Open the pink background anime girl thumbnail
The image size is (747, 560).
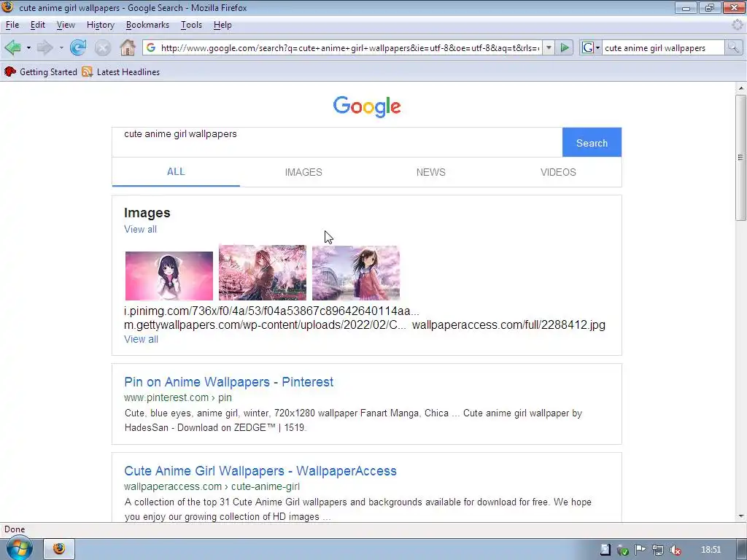(169, 276)
